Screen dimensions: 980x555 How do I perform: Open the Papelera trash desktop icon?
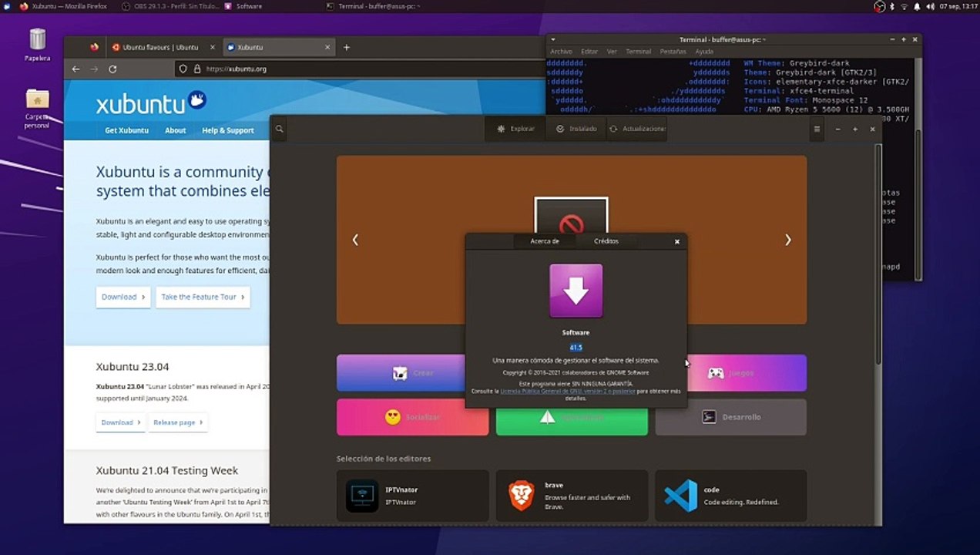(x=37, y=45)
